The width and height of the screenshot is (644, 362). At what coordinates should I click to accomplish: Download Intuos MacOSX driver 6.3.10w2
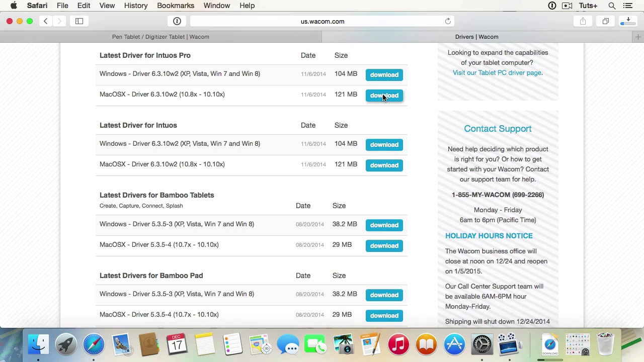pos(384,165)
